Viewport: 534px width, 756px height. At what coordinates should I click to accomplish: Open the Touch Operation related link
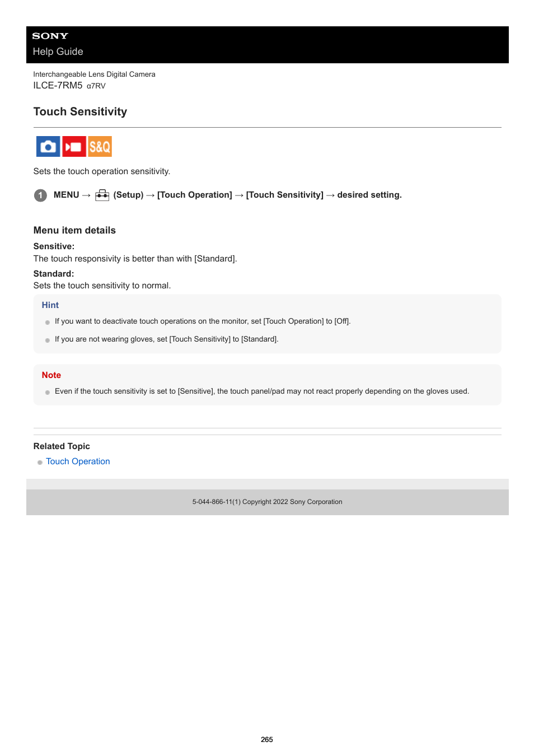78,461
